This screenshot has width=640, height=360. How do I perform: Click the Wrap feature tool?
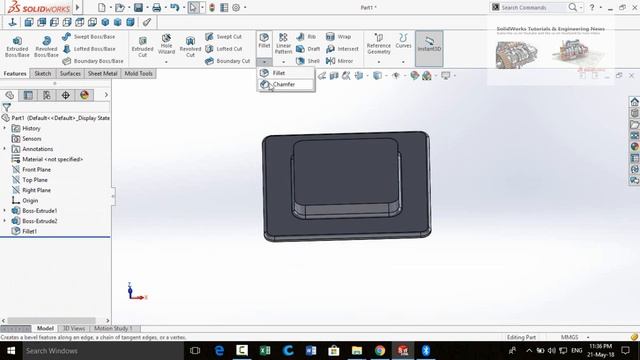tap(338, 37)
